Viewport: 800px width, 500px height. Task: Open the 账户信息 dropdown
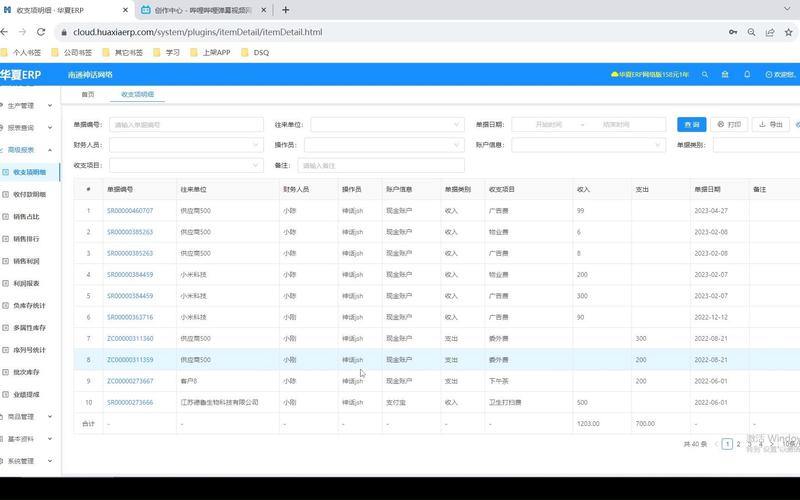(x=588, y=145)
